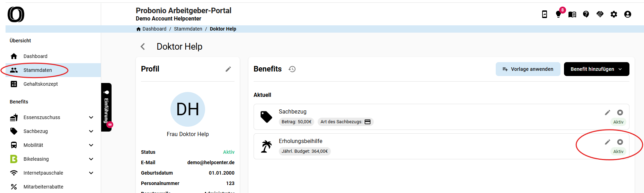Open the help question mark icon
This screenshot has height=193, width=644.
tap(586, 14)
